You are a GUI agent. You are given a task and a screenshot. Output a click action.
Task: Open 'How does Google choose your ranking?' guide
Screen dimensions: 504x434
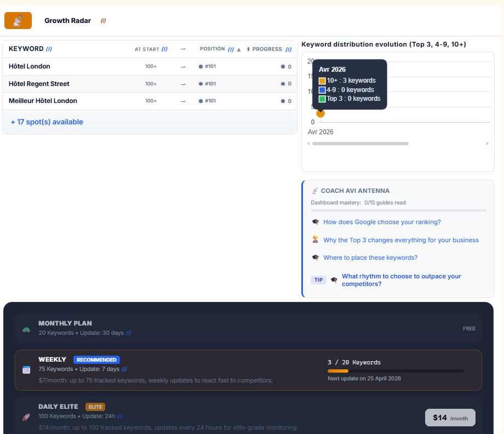[x=382, y=222]
